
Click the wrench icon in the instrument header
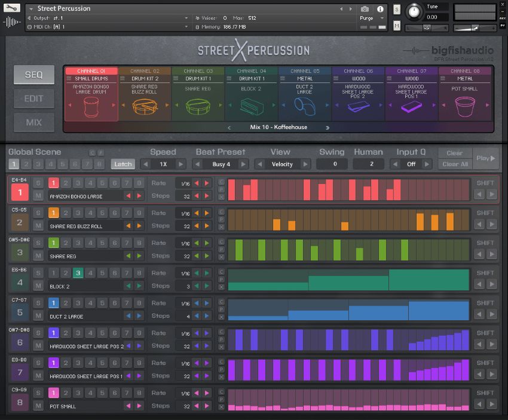pyautogui.click(x=11, y=8)
